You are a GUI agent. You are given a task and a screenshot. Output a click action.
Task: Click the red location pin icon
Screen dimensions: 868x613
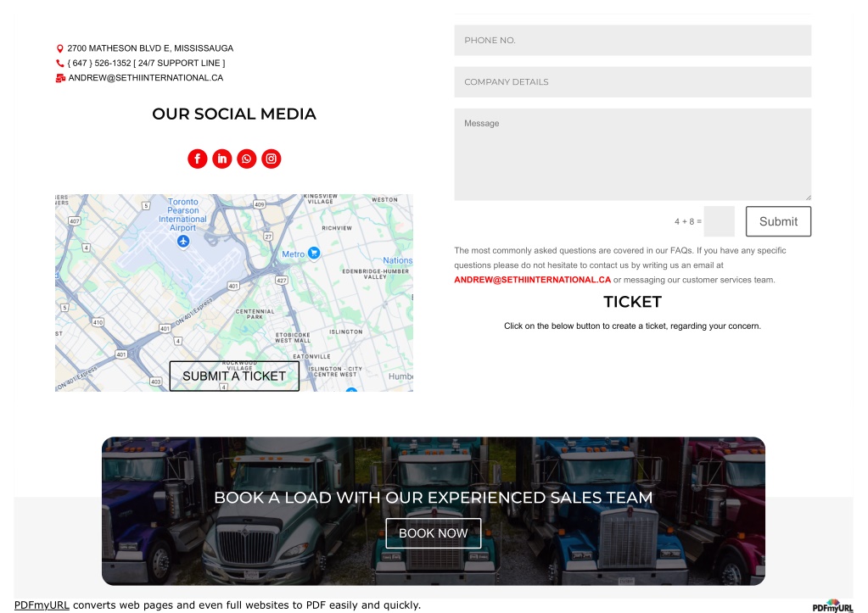pos(59,48)
